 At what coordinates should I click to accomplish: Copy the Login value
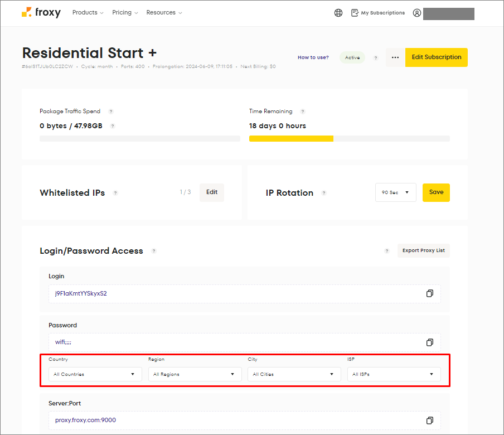(429, 293)
